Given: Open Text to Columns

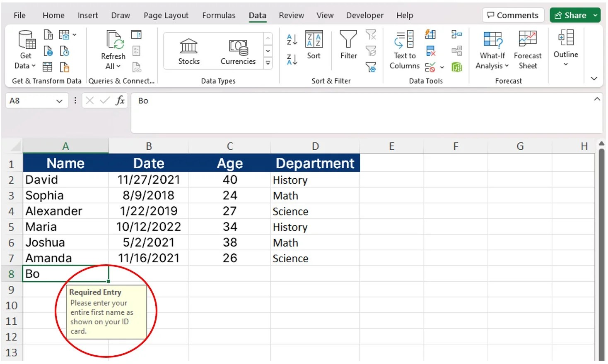Looking at the screenshot, I should 404,50.
